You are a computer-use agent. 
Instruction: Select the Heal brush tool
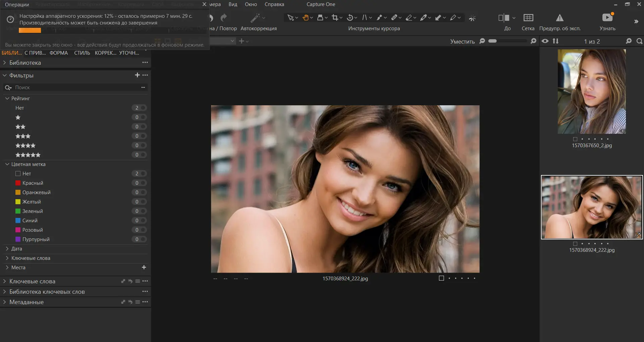coord(395,17)
